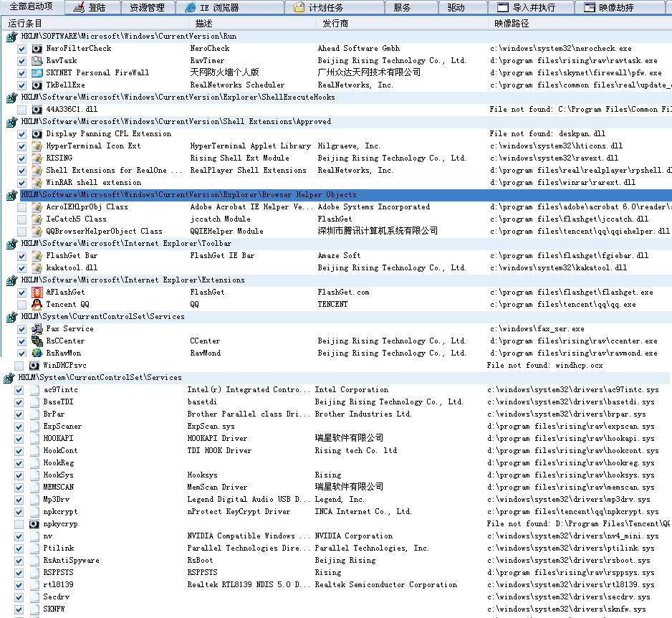672x618 pixels.
Task: Open the 资源管理 tab
Action: pos(148,8)
